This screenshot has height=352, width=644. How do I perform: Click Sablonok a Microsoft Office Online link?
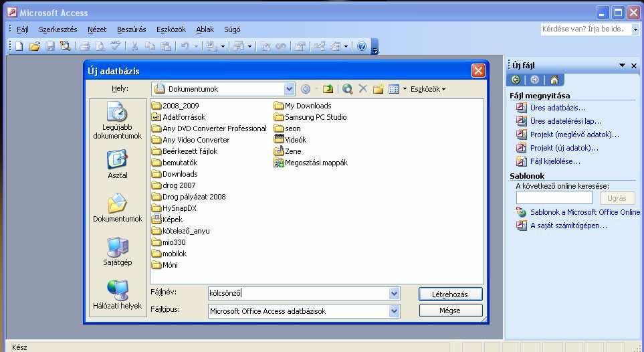pos(585,212)
